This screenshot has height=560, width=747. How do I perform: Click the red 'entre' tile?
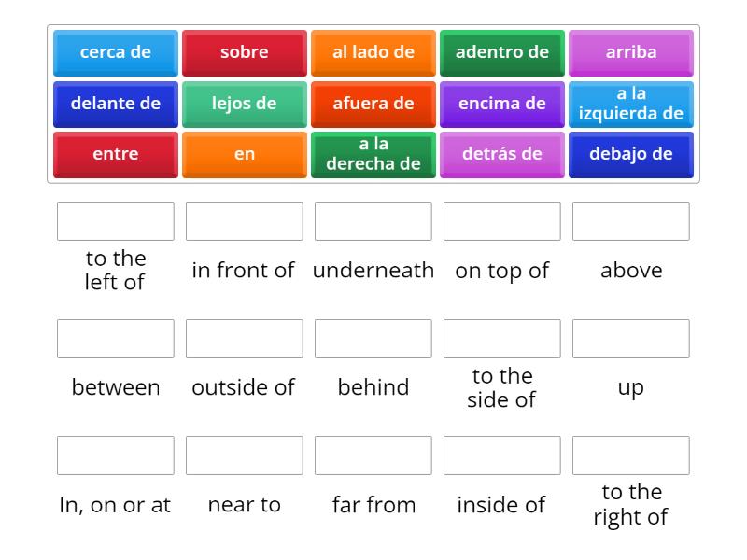[x=116, y=154]
